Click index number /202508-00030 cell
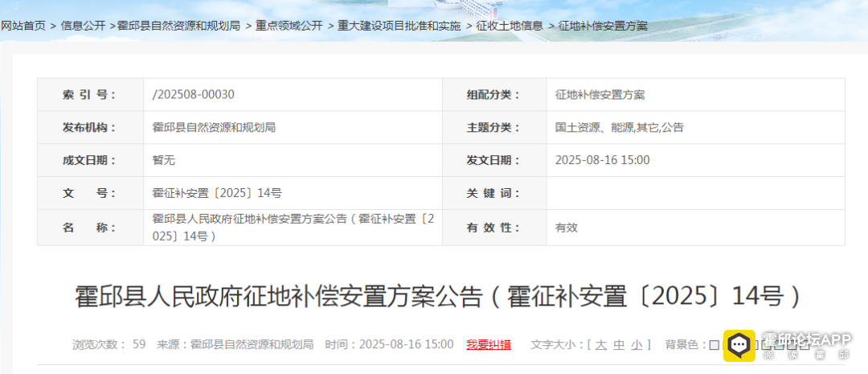The height and width of the screenshot is (374, 868). [x=194, y=94]
